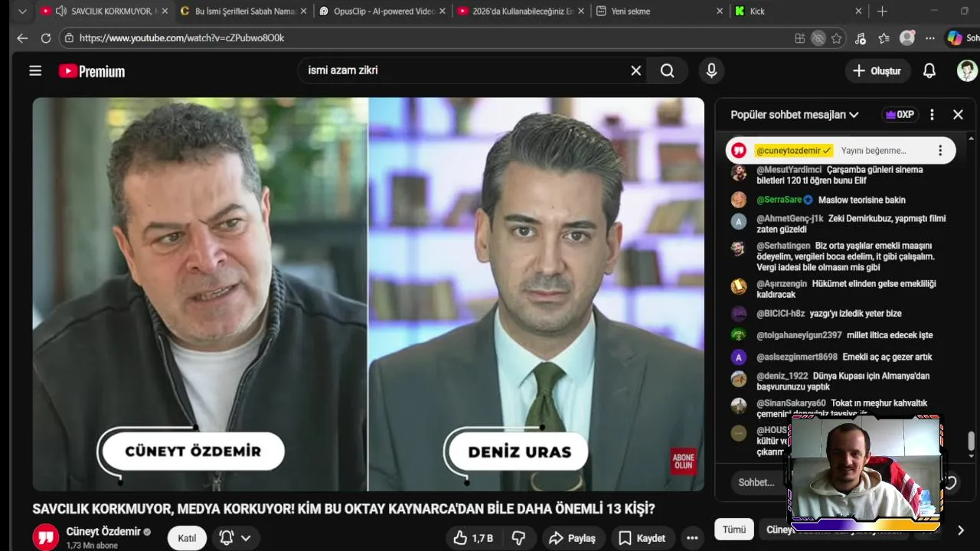Go to the YouTube Premium home logo

pos(92,71)
